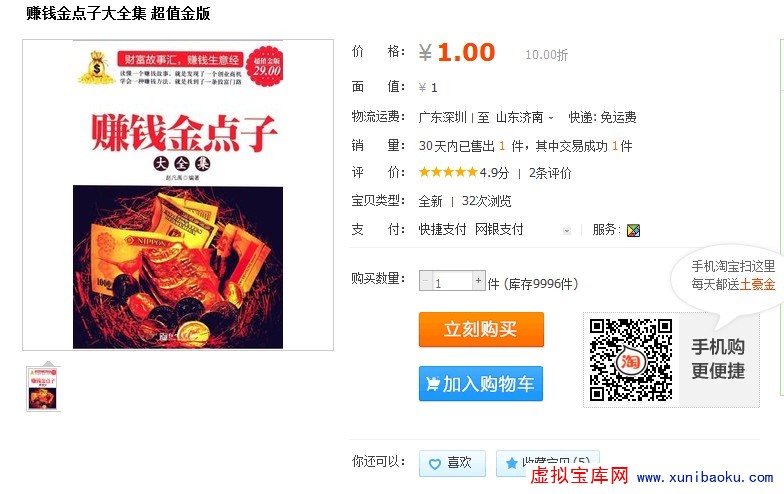Click the colorful service guarantee icon

pos(633,230)
